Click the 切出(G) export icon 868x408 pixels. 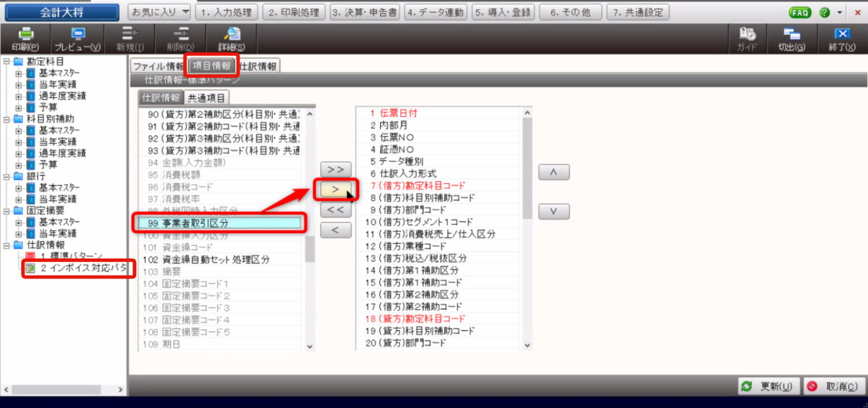click(x=792, y=39)
